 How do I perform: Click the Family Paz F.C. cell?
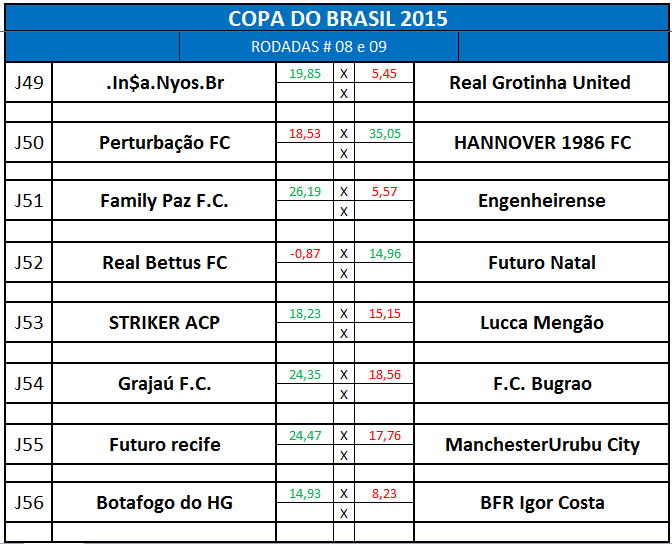(x=164, y=201)
